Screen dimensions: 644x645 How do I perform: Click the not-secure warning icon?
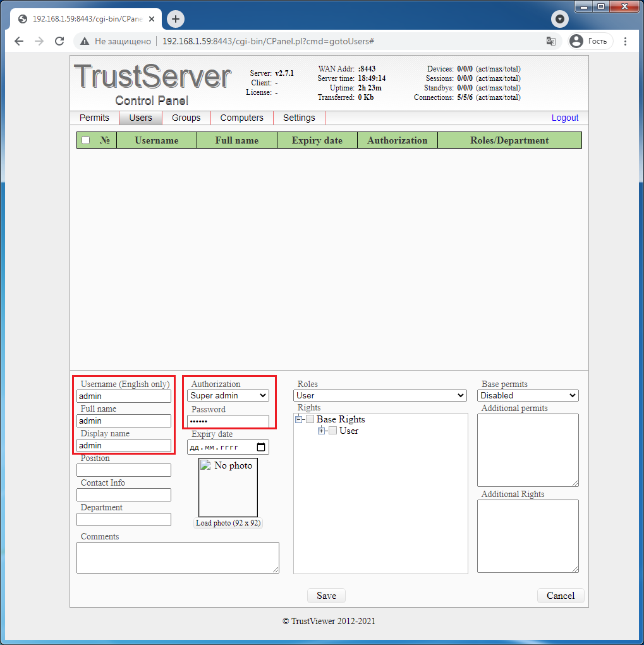pyautogui.click(x=85, y=41)
